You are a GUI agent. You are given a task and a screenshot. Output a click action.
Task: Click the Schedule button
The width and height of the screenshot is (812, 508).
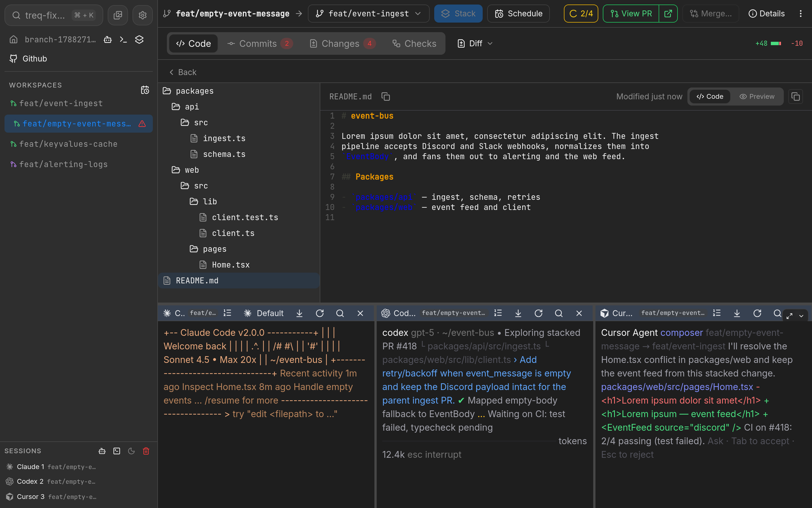pyautogui.click(x=518, y=14)
